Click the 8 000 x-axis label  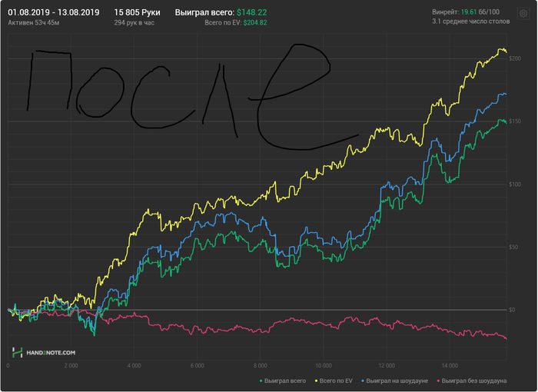click(x=261, y=366)
